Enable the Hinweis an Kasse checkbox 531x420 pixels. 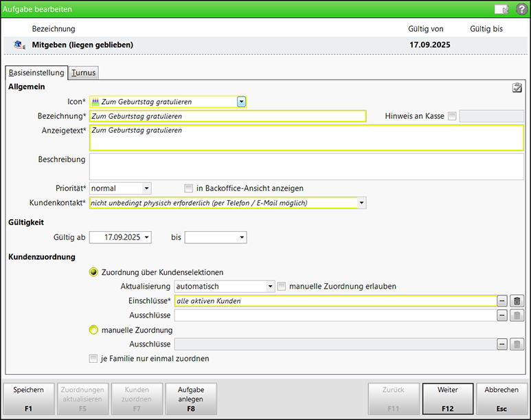tap(451, 116)
